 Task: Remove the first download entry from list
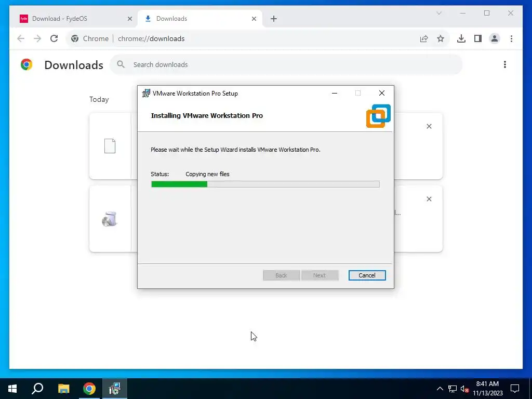tap(429, 126)
